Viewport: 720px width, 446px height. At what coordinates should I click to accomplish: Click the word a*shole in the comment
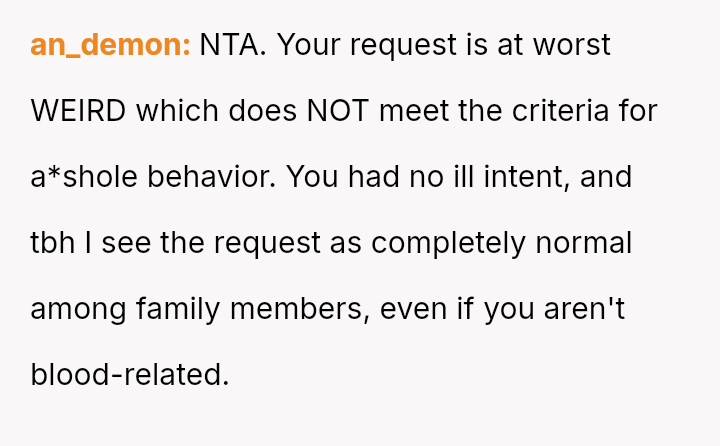point(84,177)
